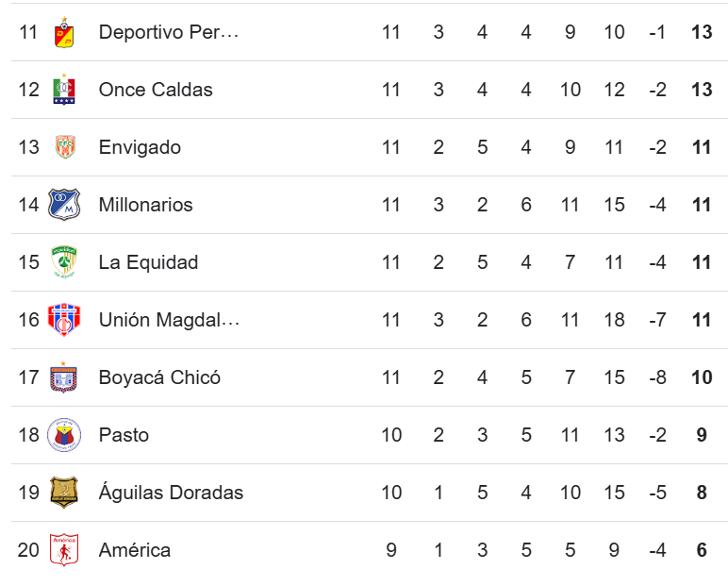Click the América team crest

tap(64, 550)
